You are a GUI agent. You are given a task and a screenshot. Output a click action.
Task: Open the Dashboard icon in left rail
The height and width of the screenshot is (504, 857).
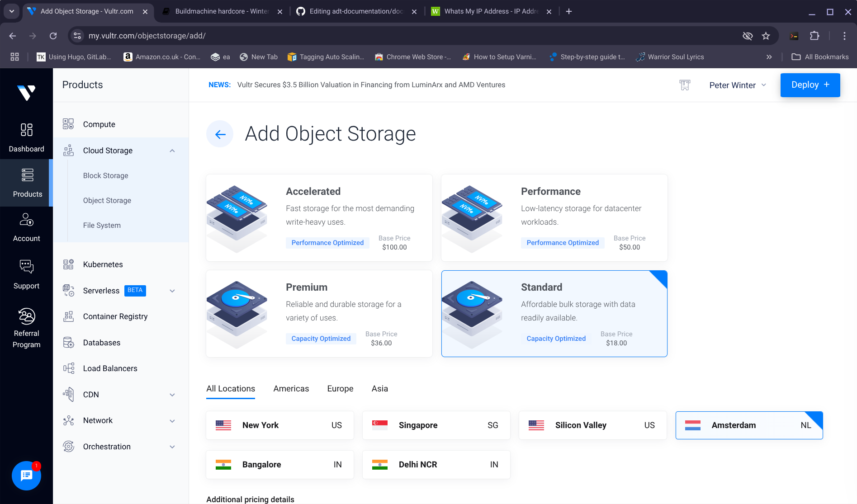26,130
